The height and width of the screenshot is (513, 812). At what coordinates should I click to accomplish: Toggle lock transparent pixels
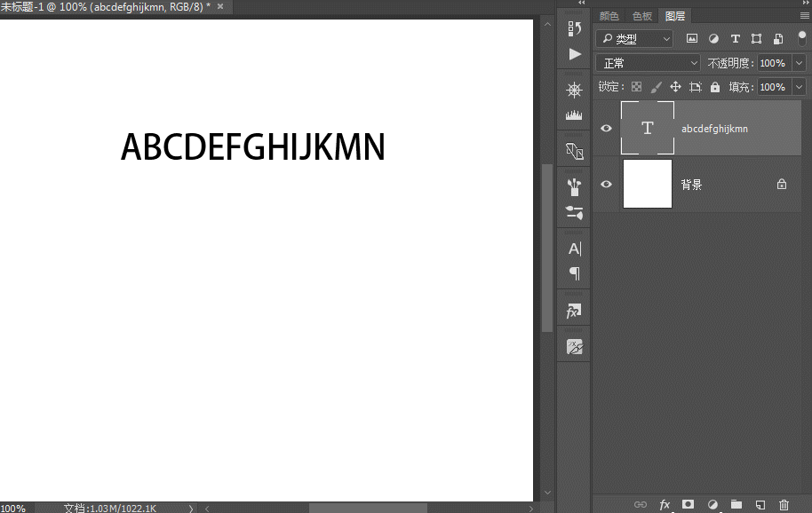[636, 87]
